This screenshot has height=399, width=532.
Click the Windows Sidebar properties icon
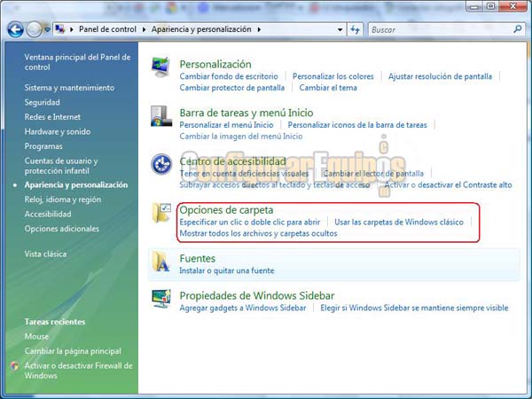pos(161,299)
